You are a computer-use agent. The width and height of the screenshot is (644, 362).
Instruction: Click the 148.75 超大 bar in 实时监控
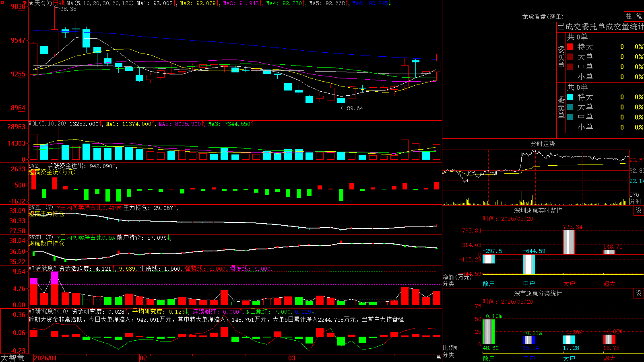click(x=609, y=252)
